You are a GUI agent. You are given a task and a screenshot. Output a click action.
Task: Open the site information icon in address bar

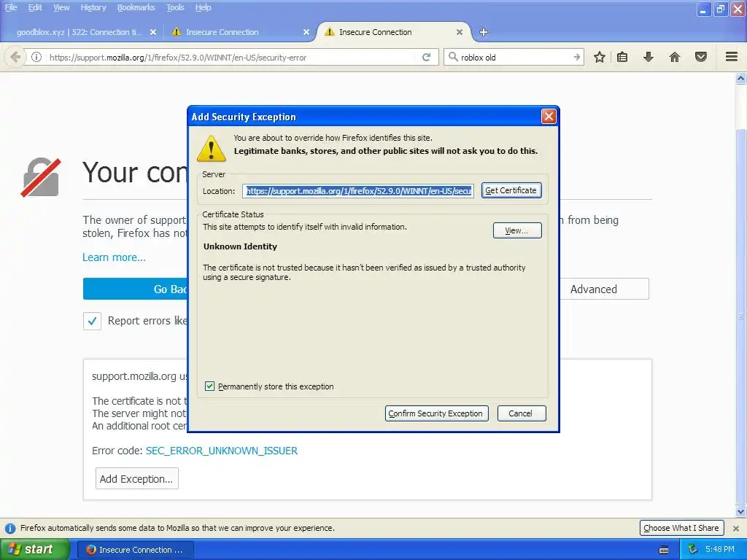tap(36, 57)
